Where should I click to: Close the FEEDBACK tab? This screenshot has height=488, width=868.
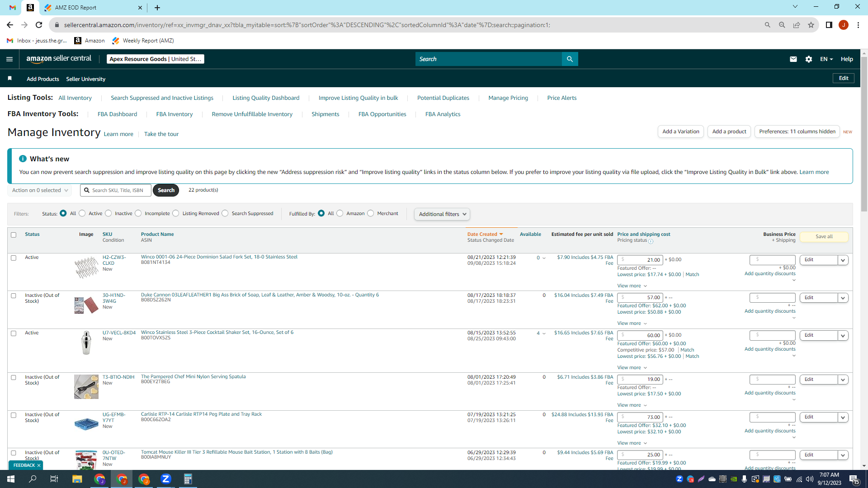point(39,465)
